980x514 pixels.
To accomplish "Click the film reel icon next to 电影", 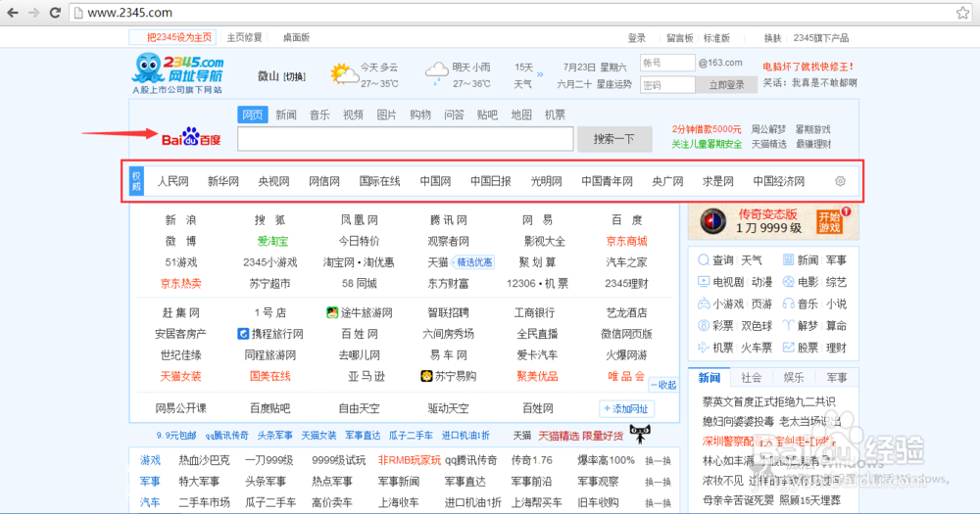I will point(788,282).
